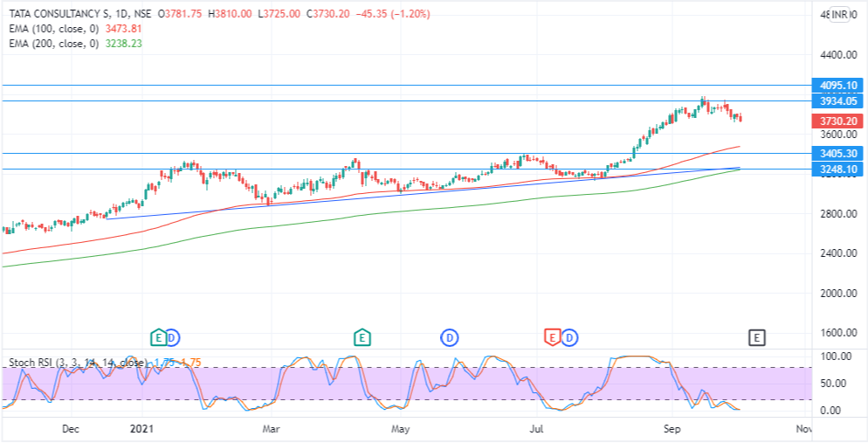This screenshot has width=868, height=443.
Task: Open the dividend D marker near January 2021
Action: (x=172, y=336)
